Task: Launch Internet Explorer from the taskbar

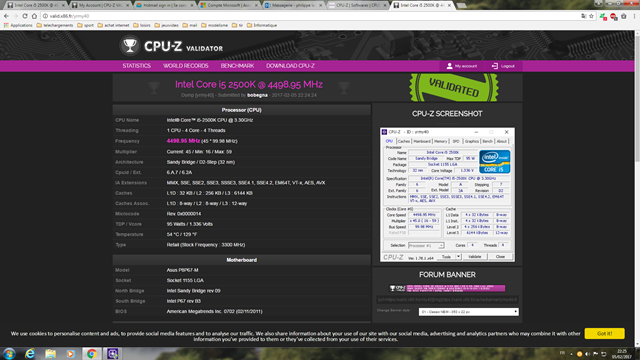Action: pos(30,353)
